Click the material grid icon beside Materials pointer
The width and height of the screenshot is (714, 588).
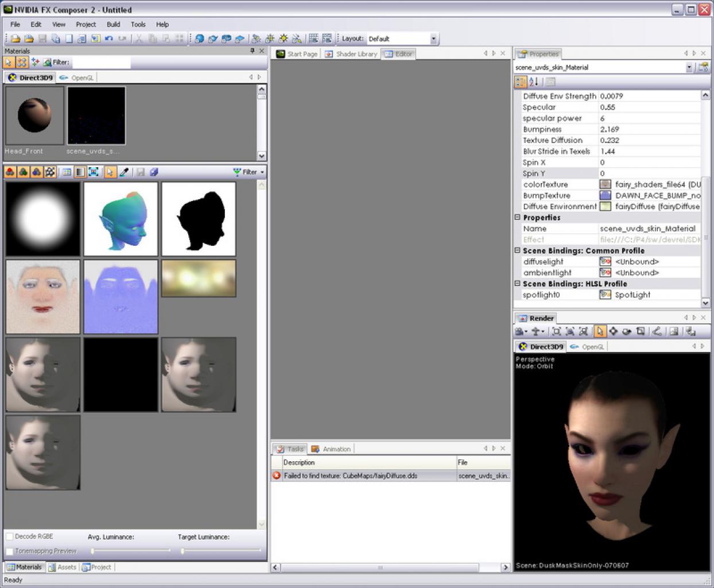[22, 62]
